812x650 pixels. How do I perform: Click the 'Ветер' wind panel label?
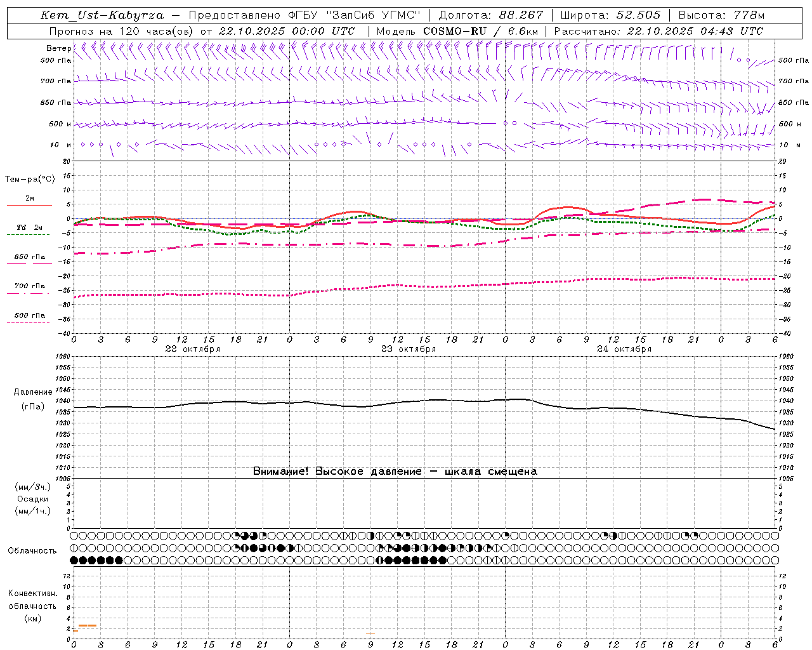pos(59,48)
